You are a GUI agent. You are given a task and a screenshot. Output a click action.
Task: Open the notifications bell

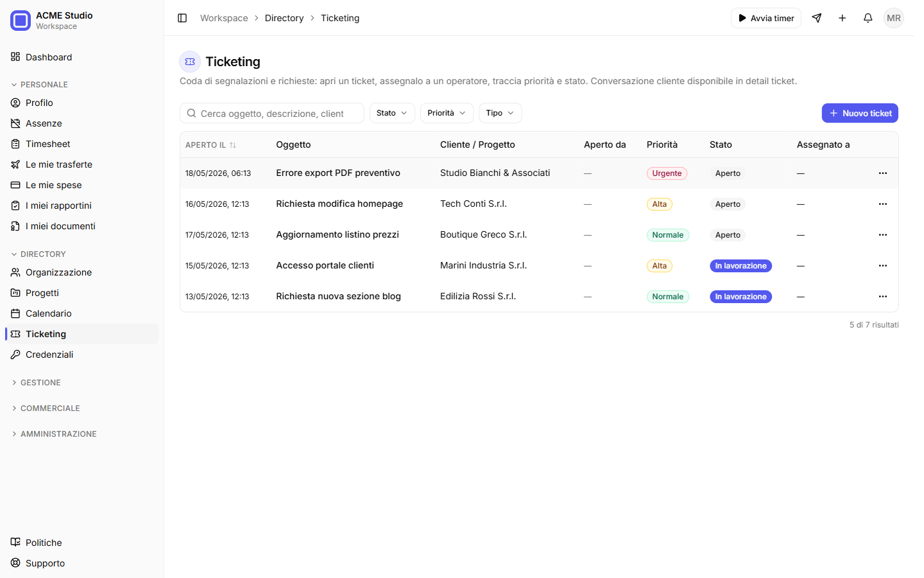868,18
